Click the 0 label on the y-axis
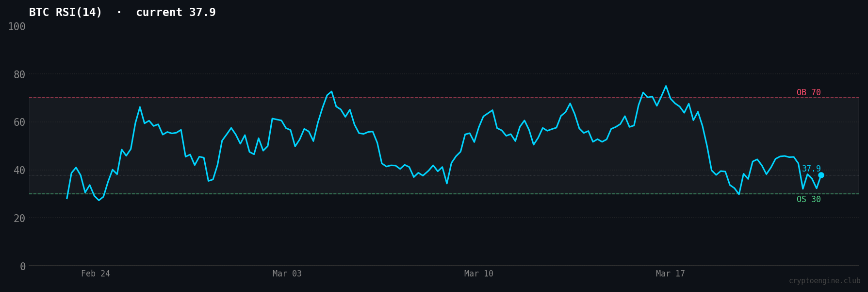 click(22, 266)
